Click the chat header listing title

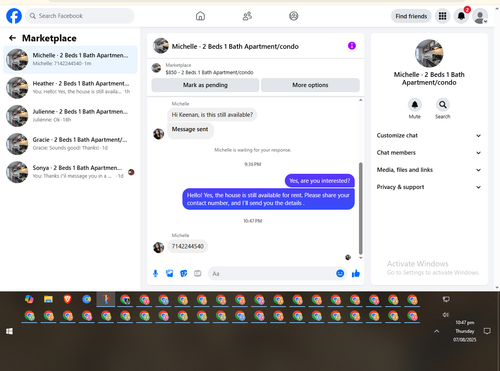(x=235, y=46)
